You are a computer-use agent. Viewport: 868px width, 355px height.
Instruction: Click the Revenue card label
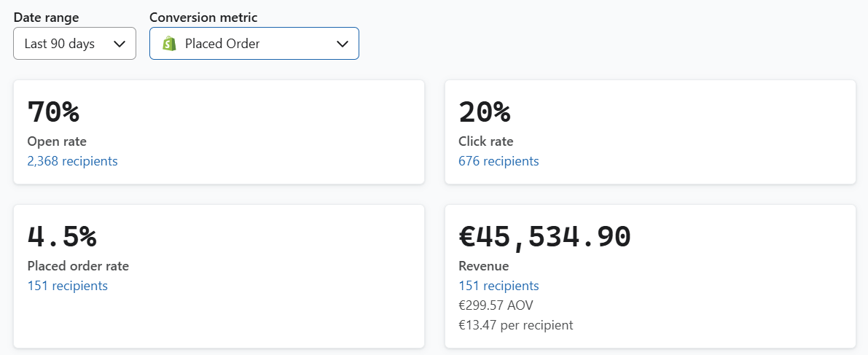(483, 266)
